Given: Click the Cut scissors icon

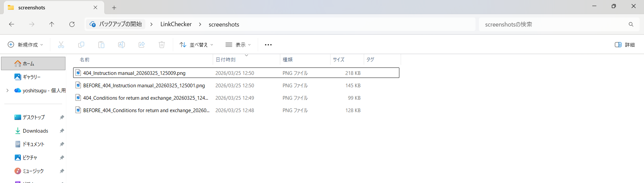Looking at the screenshot, I should point(61,45).
